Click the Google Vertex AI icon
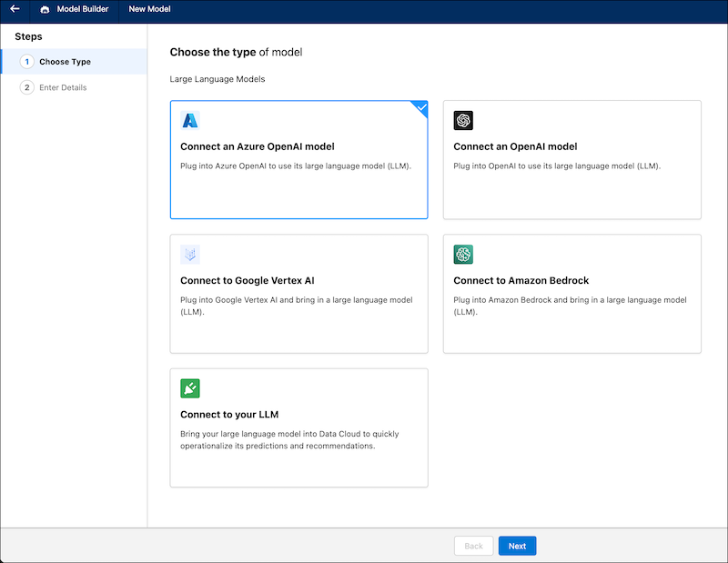Viewport: 728px width, 563px height. coord(190,255)
